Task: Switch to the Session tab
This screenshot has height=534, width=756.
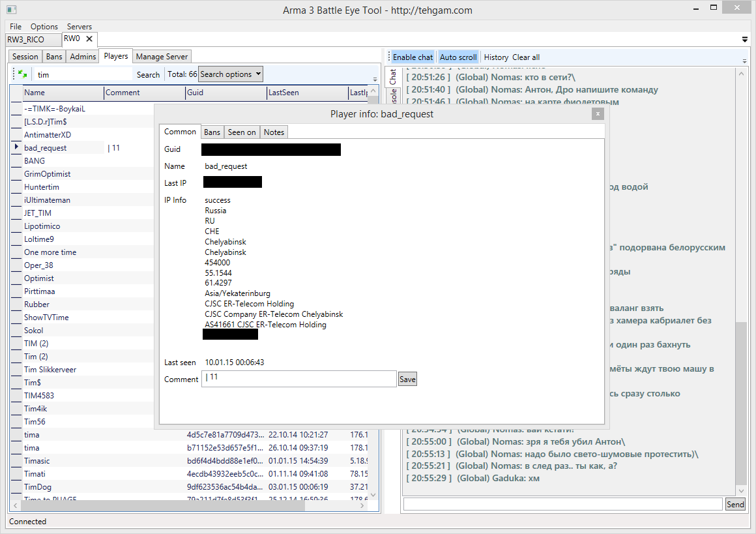Action: 25,57
